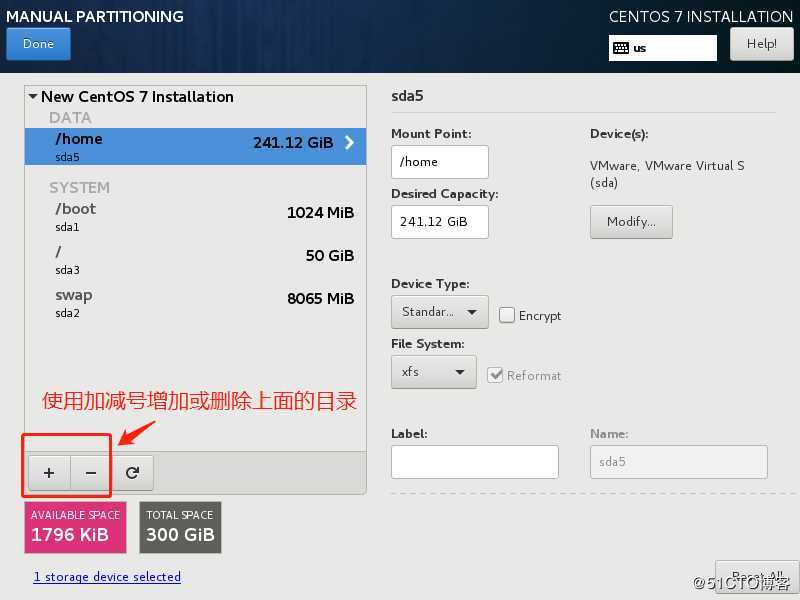This screenshot has width=800, height=600.
Task: Select the /home sda5 partition row
Action: [195, 146]
